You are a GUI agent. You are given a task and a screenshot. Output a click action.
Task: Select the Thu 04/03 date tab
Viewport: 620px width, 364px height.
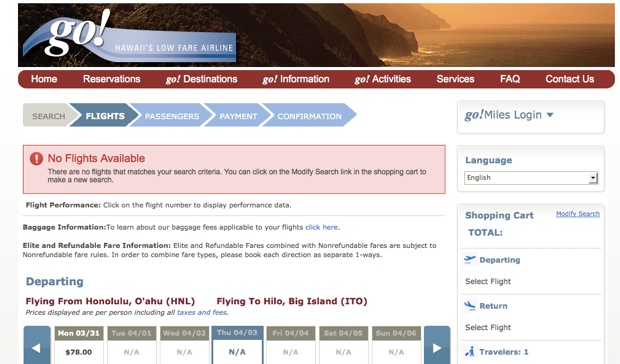click(237, 345)
